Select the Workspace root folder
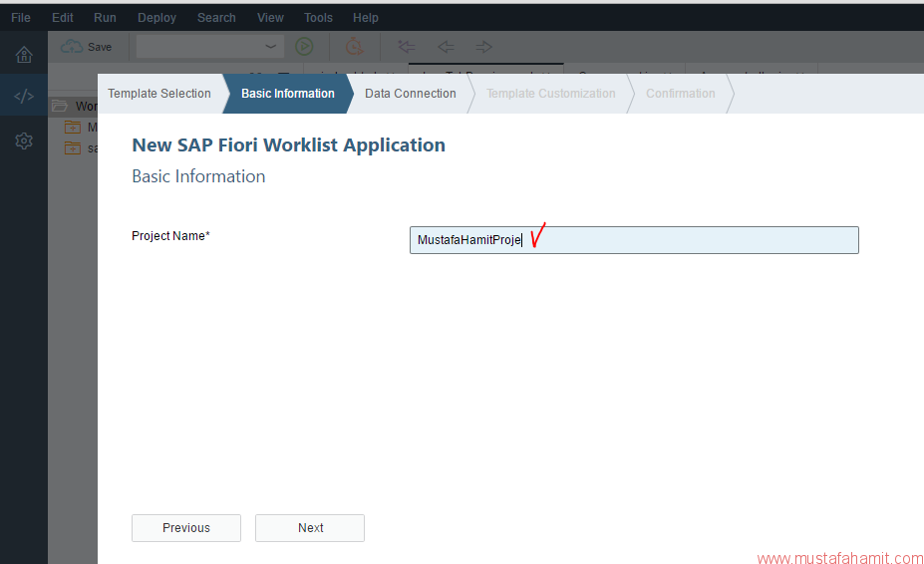Image resolution: width=924 pixels, height=564 pixels. point(74,106)
